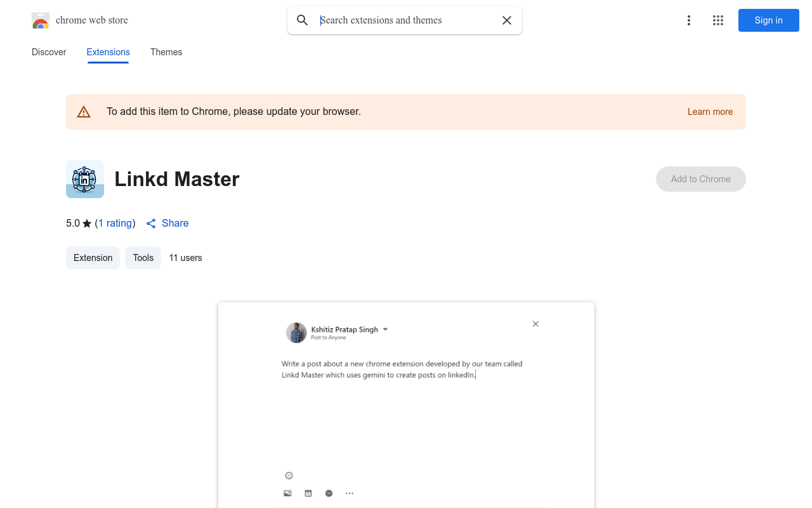Open the three-dot more options menu
Image resolution: width=812 pixels, height=508 pixels.
[x=689, y=20]
